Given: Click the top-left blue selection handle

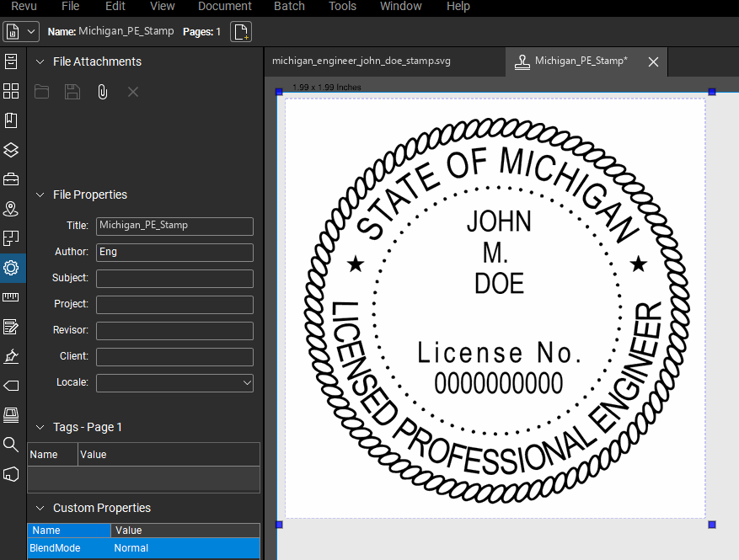Looking at the screenshot, I should click(x=279, y=92).
